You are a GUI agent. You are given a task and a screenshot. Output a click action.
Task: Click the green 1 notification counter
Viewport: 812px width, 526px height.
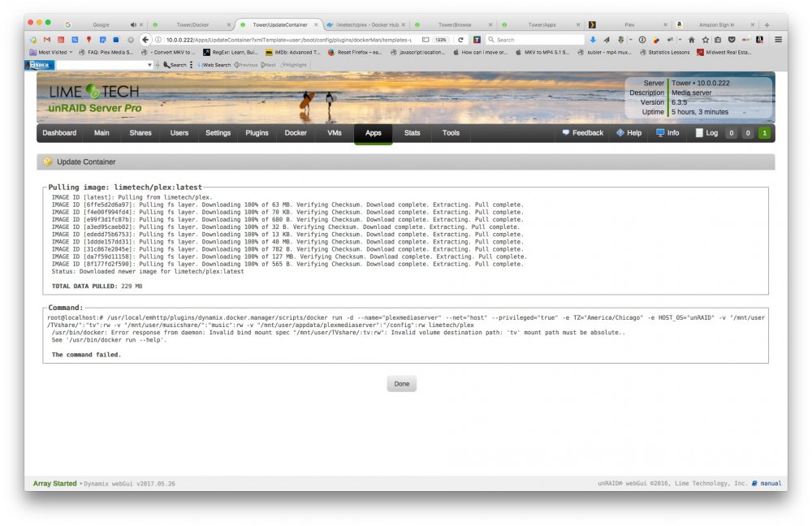point(764,133)
